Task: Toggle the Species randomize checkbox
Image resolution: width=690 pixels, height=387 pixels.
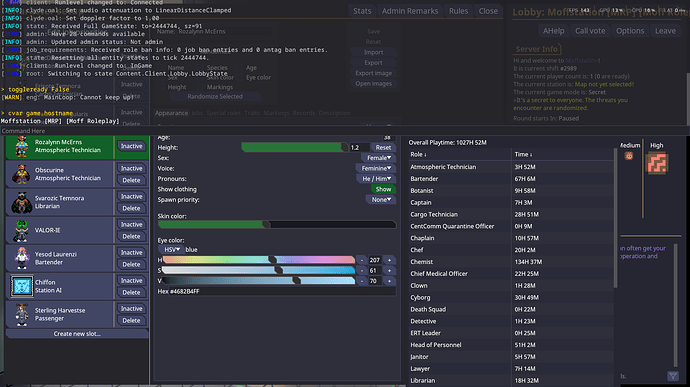Action: 200,68
